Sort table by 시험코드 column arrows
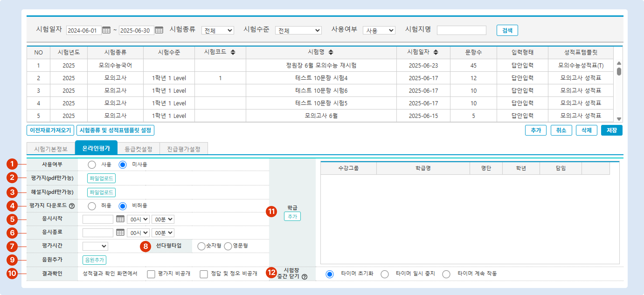 pos(233,52)
